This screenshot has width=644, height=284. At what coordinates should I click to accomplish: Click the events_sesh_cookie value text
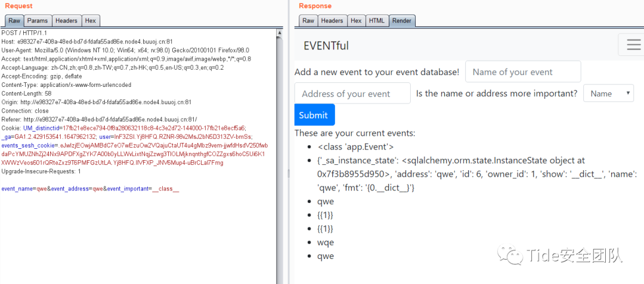coord(135,154)
